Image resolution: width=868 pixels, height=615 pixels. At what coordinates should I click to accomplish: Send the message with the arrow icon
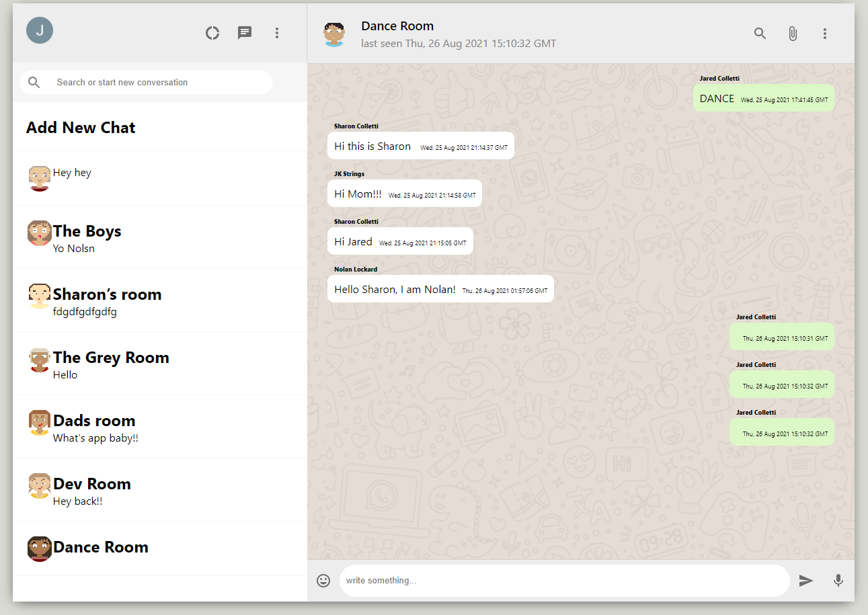pyautogui.click(x=806, y=581)
